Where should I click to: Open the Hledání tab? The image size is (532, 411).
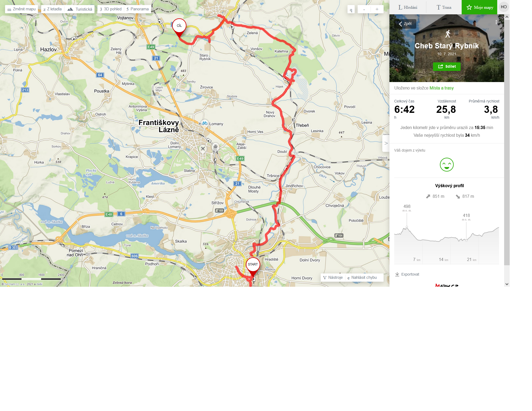(408, 7)
